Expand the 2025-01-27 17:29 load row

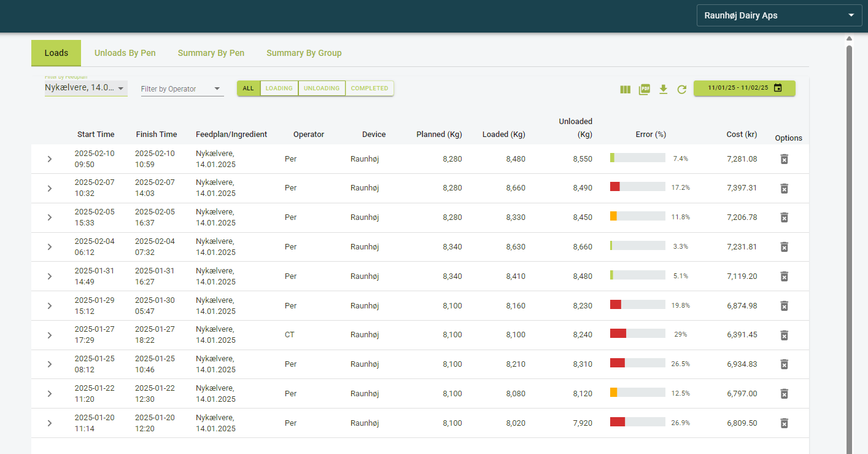coord(50,335)
